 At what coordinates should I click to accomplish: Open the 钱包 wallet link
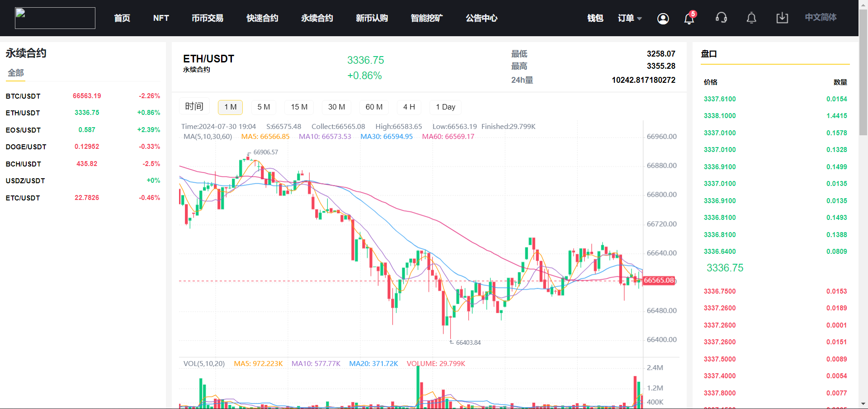pyautogui.click(x=595, y=18)
